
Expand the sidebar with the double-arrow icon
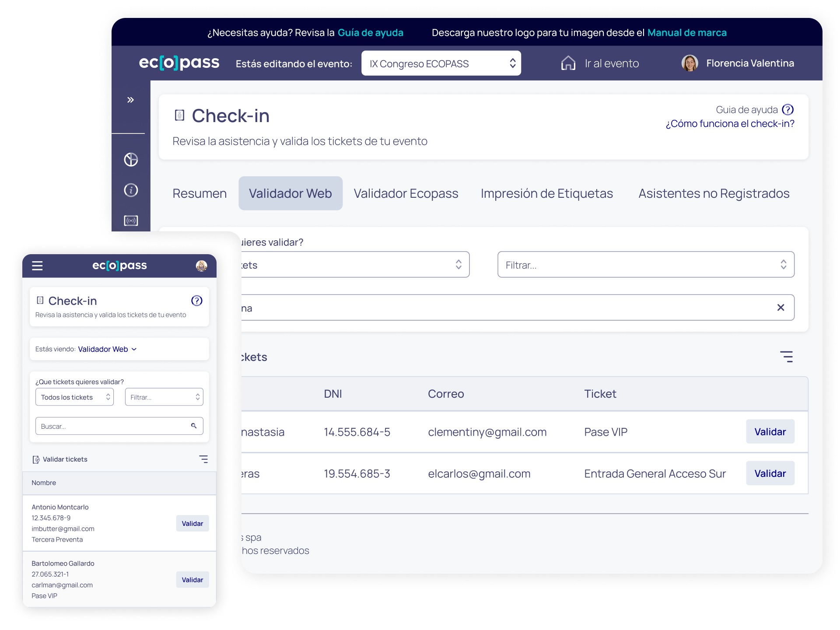click(x=130, y=100)
